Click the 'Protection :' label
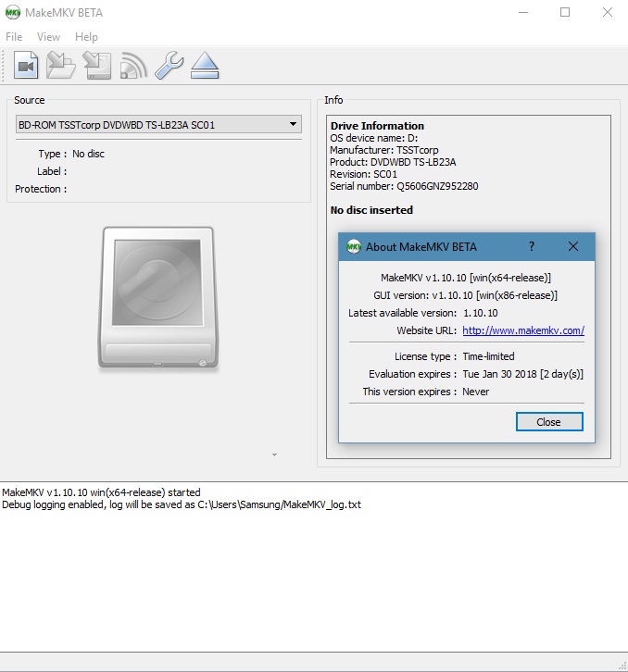Image resolution: width=628 pixels, height=672 pixels. (x=41, y=189)
